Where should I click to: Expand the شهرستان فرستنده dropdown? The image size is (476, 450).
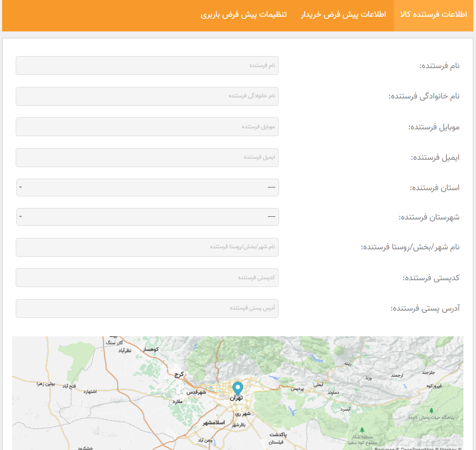pos(147,217)
